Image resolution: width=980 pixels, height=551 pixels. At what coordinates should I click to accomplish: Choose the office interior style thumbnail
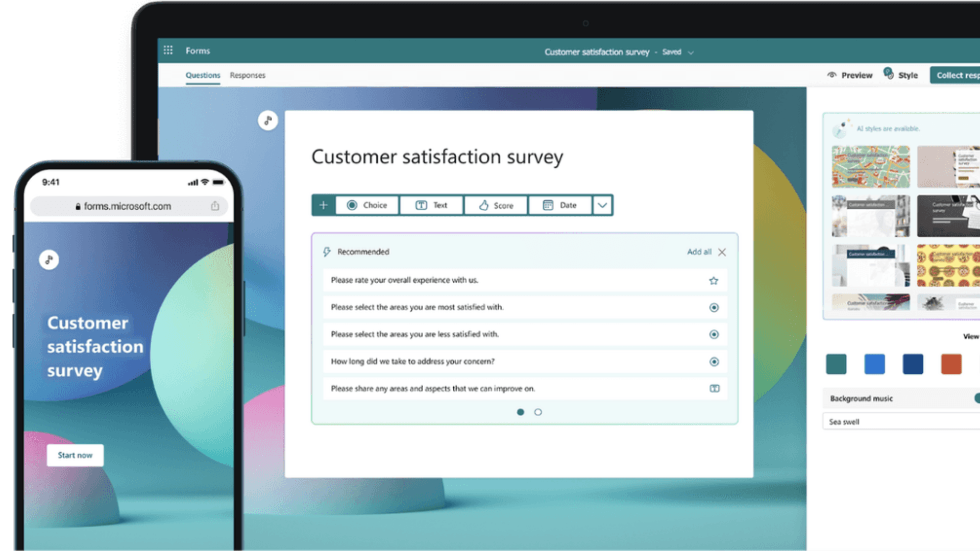[871, 216]
